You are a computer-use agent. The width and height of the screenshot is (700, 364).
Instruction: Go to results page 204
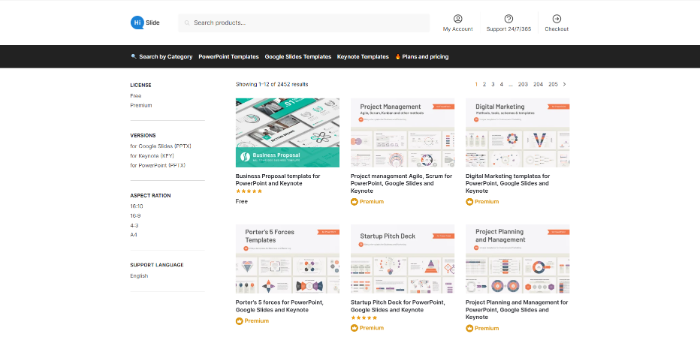click(538, 84)
